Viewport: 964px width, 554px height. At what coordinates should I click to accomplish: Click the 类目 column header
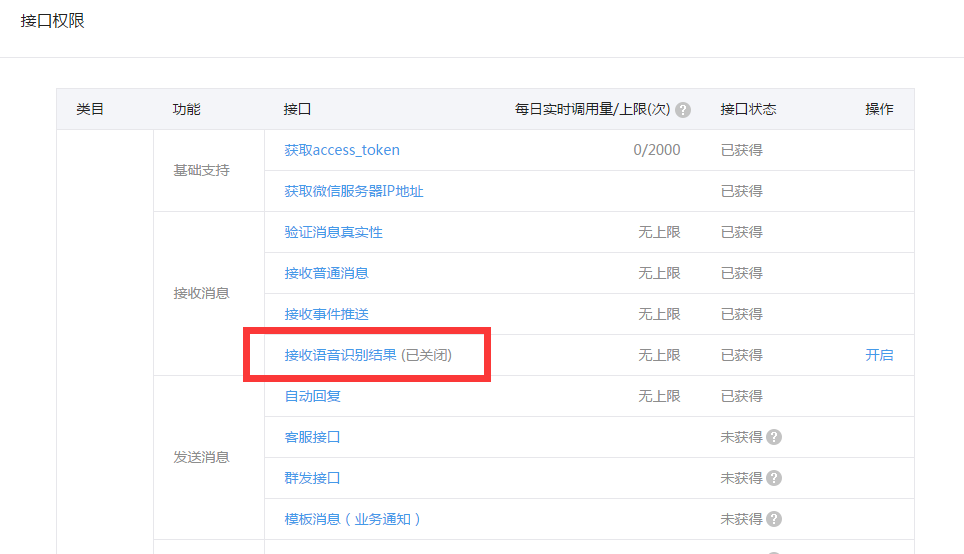[90, 109]
